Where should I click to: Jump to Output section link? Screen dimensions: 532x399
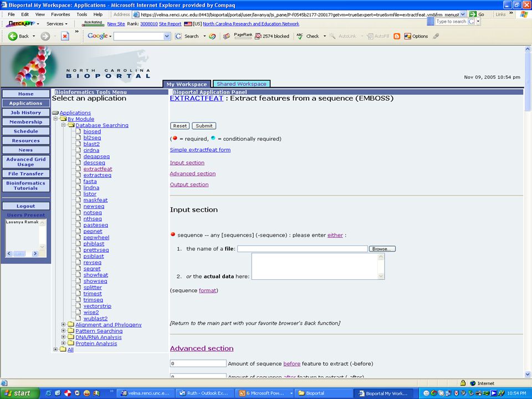[190, 184]
